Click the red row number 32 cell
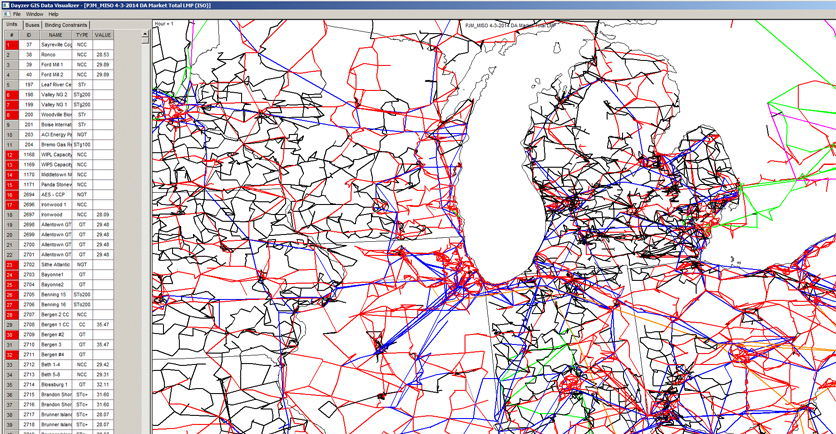836x434 pixels. (x=10, y=354)
